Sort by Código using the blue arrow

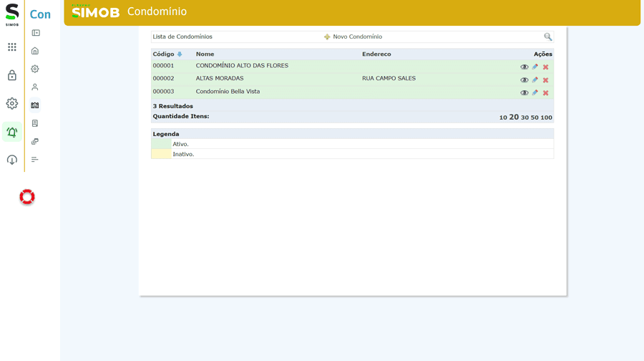(180, 54)
